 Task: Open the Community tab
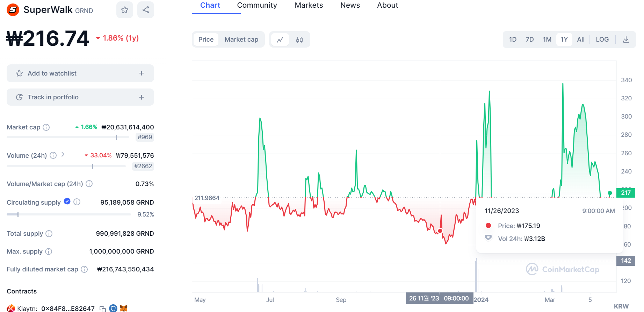(x=257, y=5)
